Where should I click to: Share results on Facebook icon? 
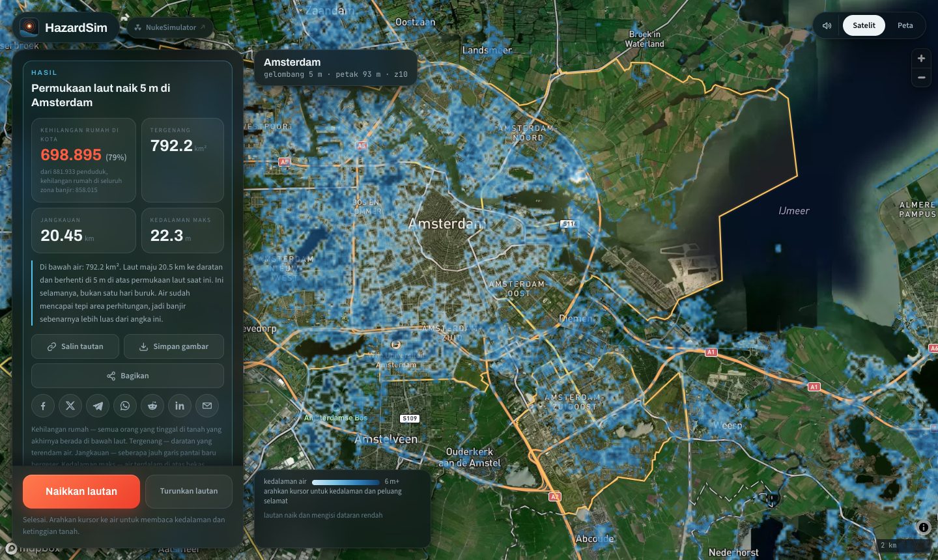tap(43, 406)
